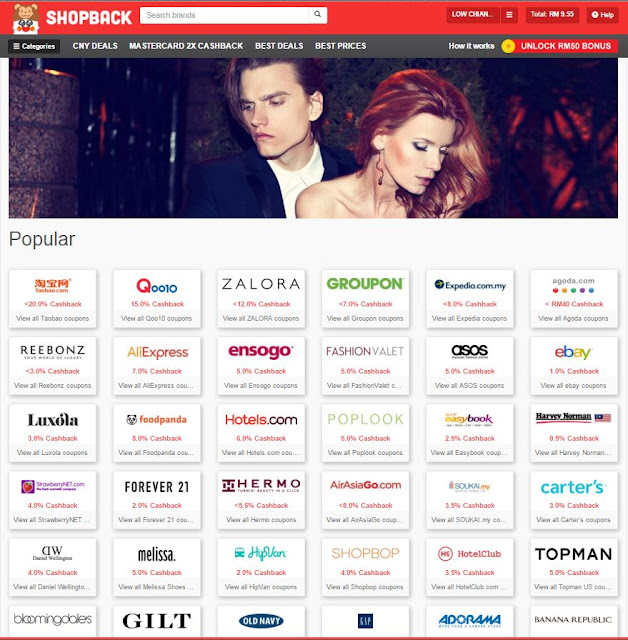Image resolution: width=628 pixels, height=640 pixels.
Task: Click the UNLOCK RM50 BONUS button
Action: [566, 46]
